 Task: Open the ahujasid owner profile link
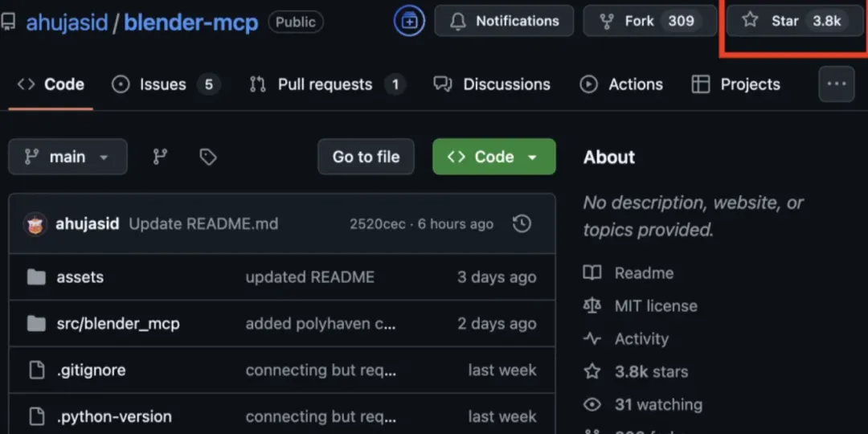click(x=66, y=23)
